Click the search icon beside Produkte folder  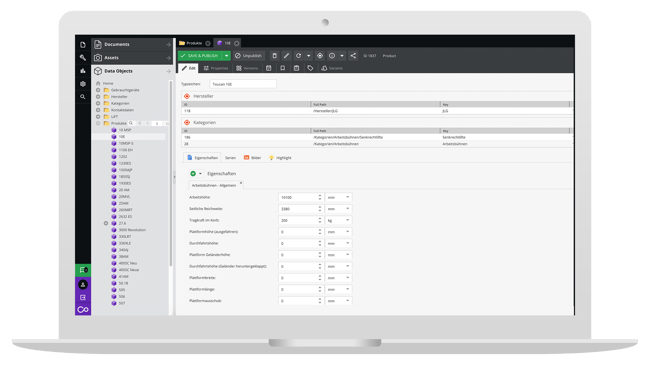pos(131,123)
